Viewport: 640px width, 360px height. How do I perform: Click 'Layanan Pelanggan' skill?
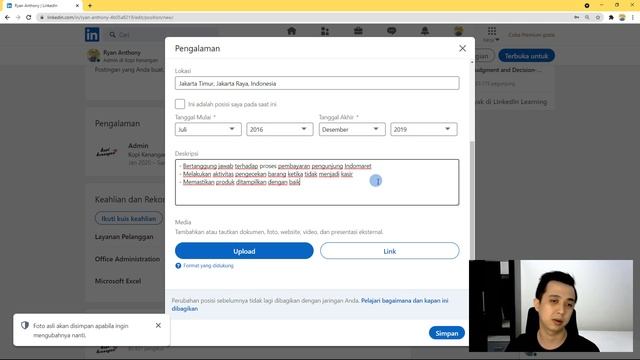click(x=124, y=237)
